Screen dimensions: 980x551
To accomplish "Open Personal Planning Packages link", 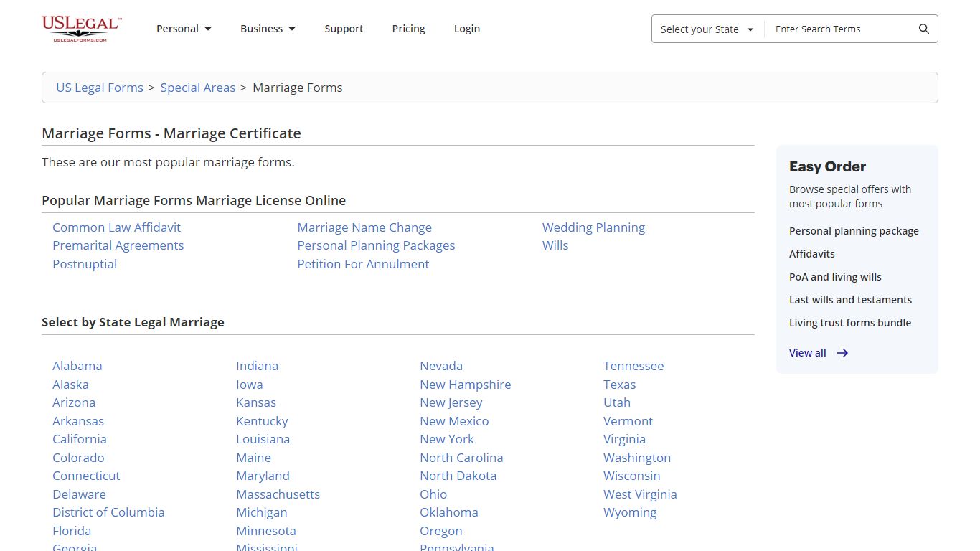I will coord(376,245).
